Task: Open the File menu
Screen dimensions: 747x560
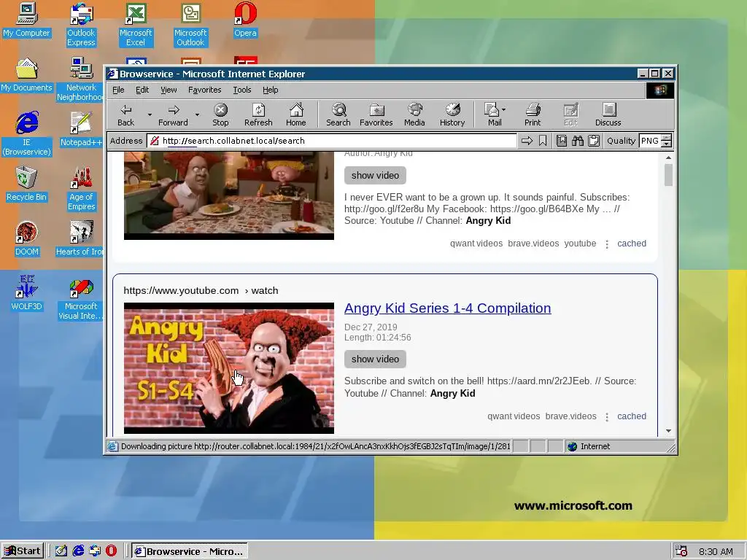Action: click(x=118, y=90)
